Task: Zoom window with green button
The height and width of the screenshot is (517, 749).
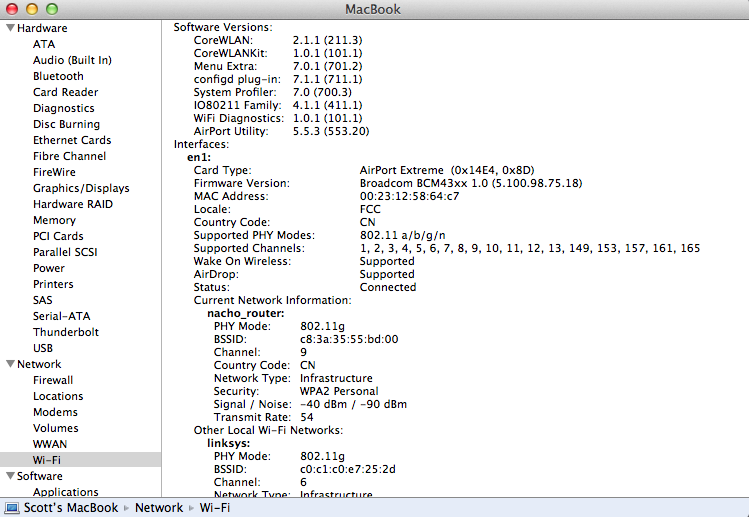Action: [52, 9]
